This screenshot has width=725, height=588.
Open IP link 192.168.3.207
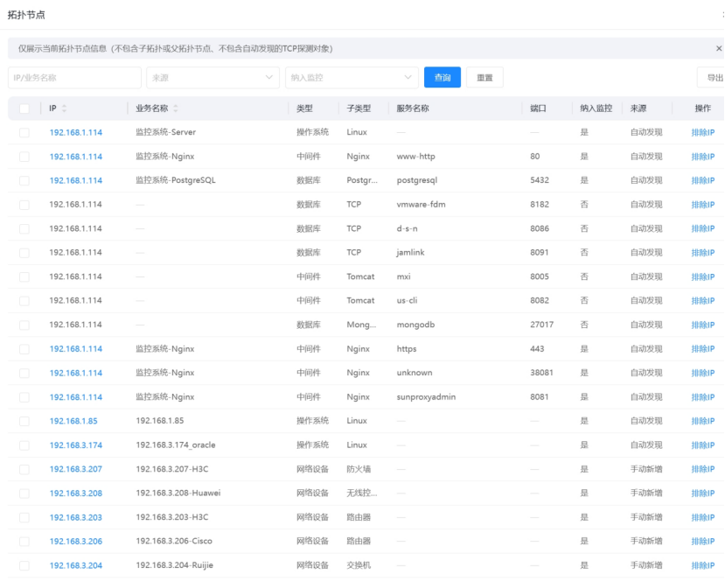coord(76,469)
